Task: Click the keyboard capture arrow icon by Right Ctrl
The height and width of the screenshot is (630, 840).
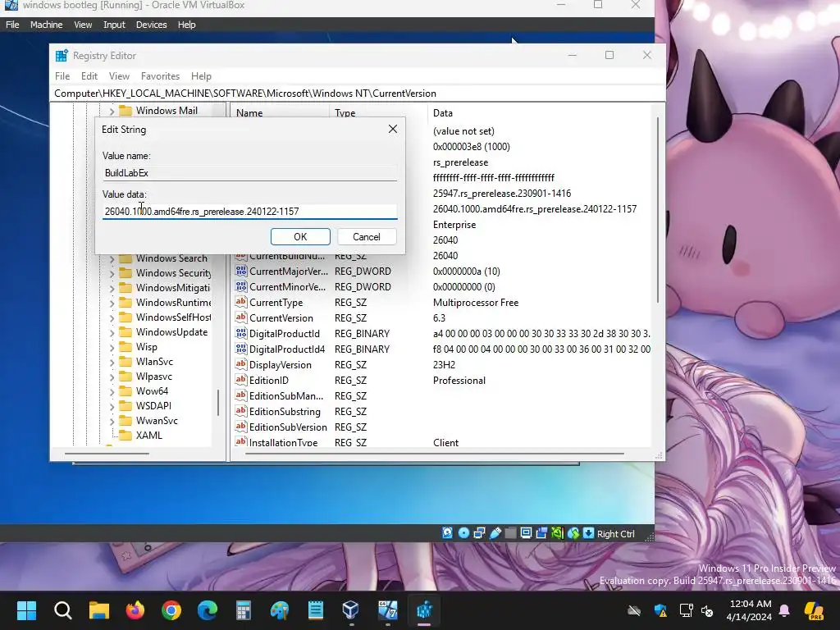Action: [x=589, y=533]
